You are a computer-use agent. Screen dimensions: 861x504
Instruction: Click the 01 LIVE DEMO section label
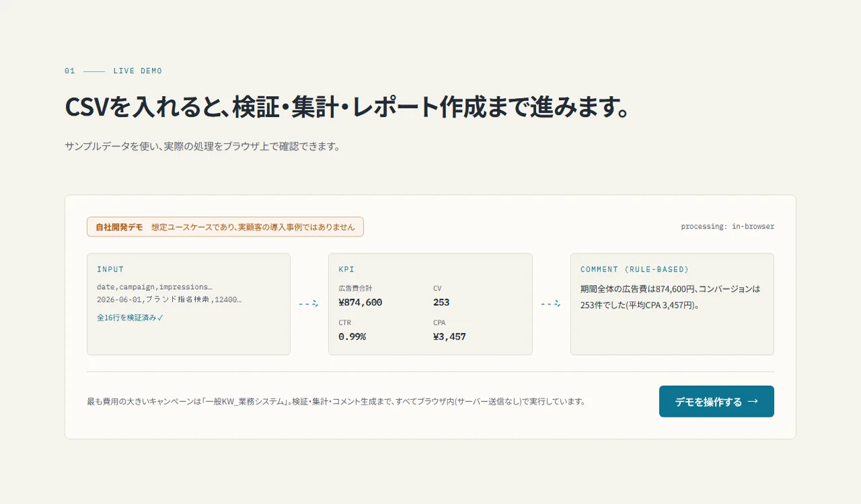point(113,71)
